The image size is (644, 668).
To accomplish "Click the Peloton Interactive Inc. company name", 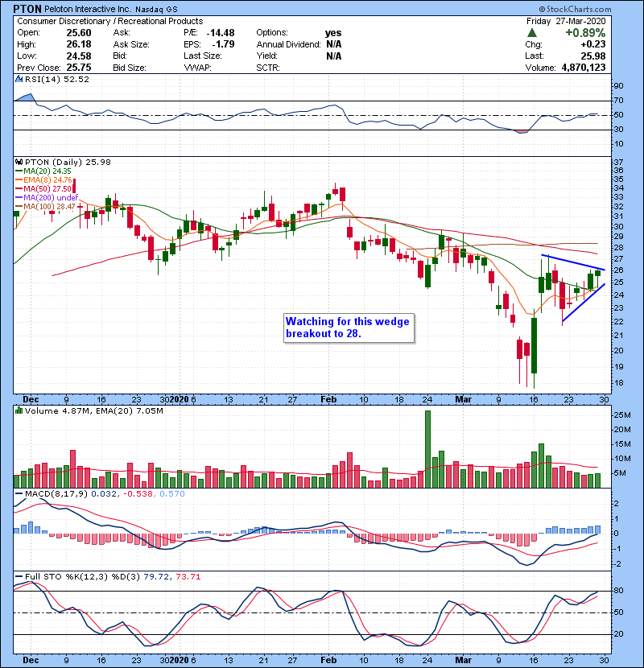I will (89, 9).
